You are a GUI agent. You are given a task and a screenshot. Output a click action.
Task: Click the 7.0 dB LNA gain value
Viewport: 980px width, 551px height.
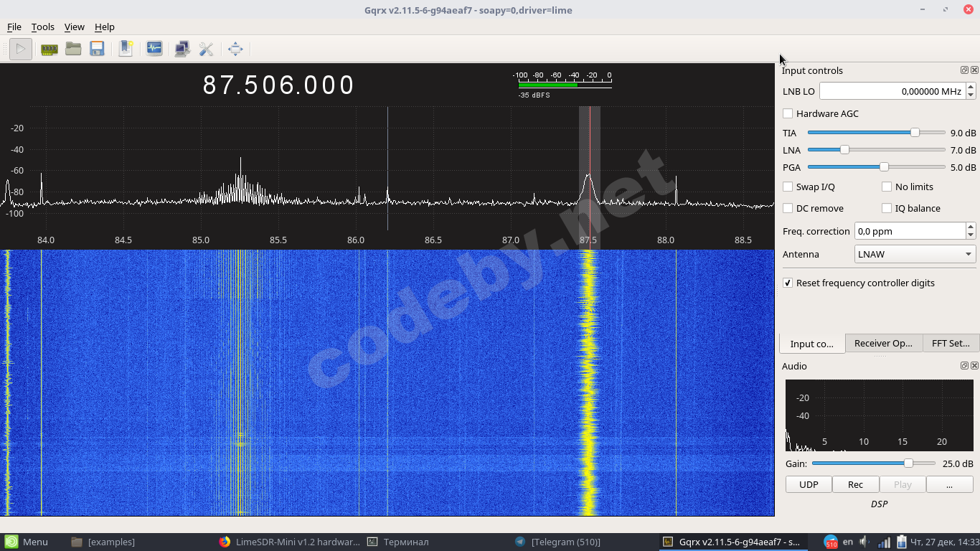pyautogui.click(x=963, y=150)
